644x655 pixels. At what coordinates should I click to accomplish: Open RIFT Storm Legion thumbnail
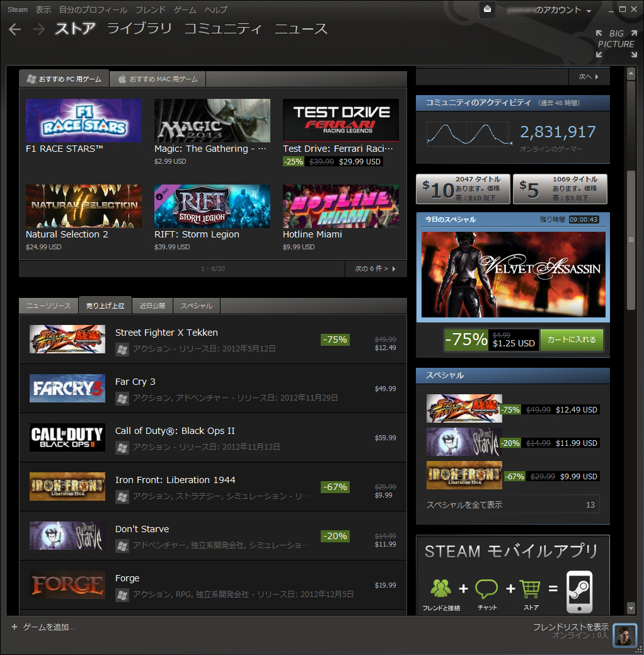click(x=212, y=206)
